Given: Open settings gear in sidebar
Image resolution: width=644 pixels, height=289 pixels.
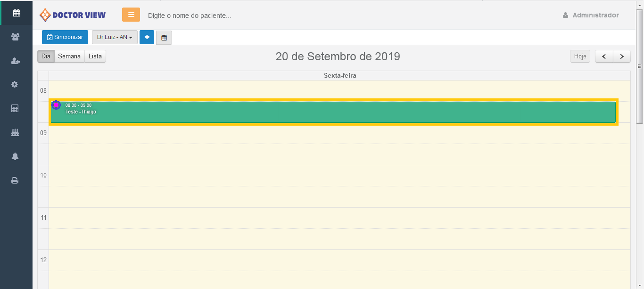Looking at the screenshot, I should (15, 85).
